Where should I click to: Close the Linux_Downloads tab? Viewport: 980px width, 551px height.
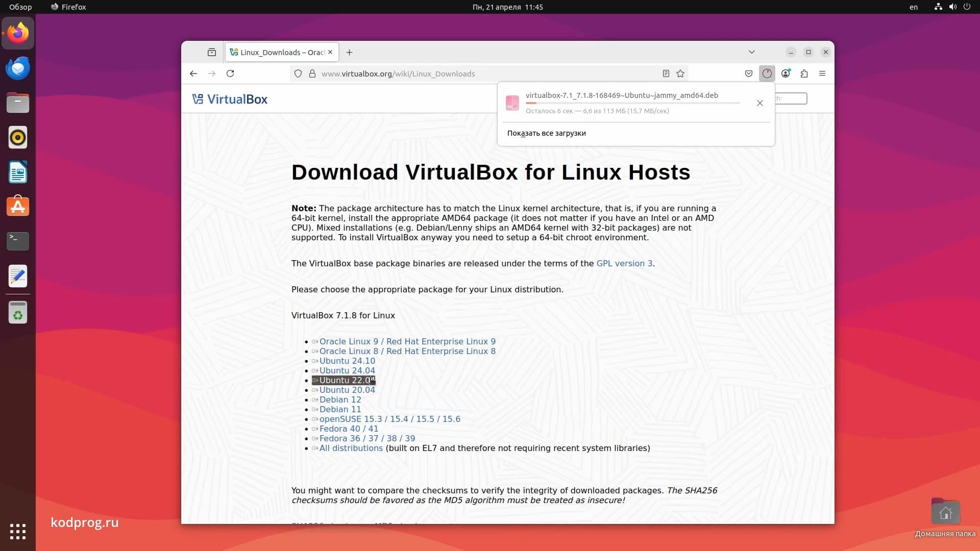(330, 52)
